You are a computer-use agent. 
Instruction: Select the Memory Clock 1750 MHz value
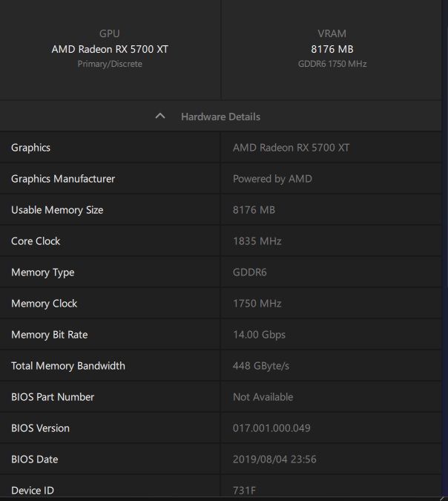click(257, 304)
